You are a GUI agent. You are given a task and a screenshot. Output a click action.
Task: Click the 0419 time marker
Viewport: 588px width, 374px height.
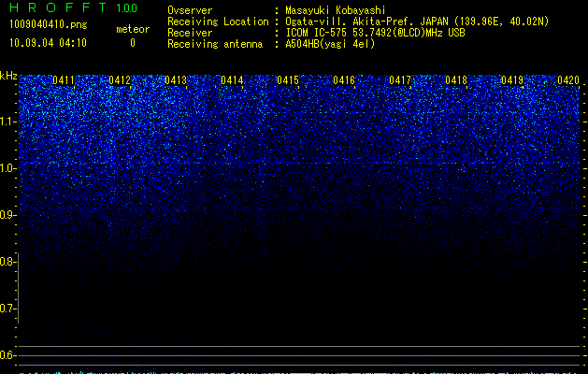[512, 80]
